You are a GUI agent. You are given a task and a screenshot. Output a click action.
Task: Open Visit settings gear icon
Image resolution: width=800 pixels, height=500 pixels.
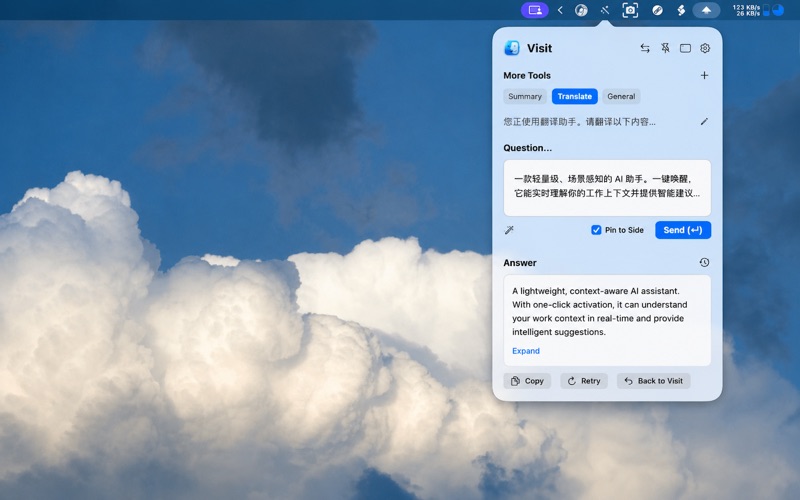click(705, 48)
